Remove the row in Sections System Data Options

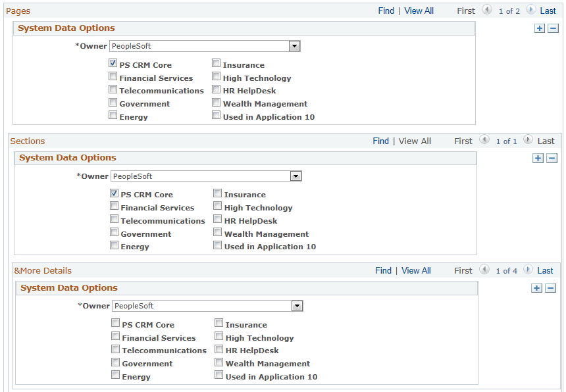click(x=552, y=158)
